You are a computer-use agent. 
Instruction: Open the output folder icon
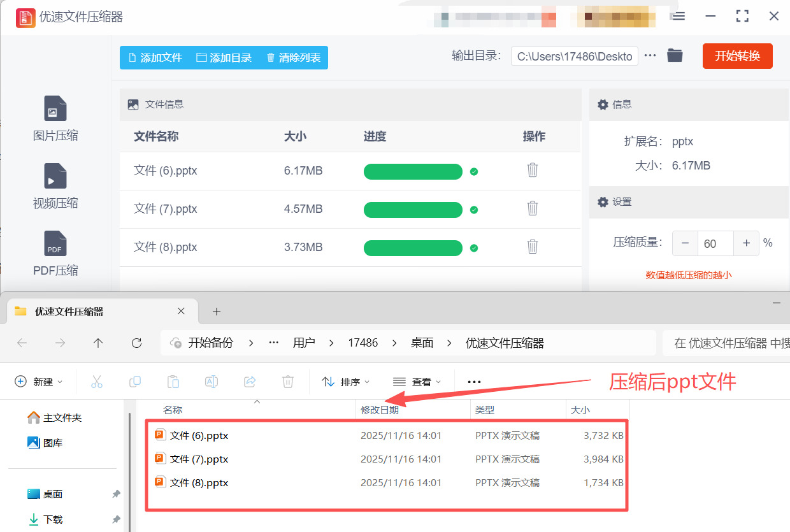point(675,55)
